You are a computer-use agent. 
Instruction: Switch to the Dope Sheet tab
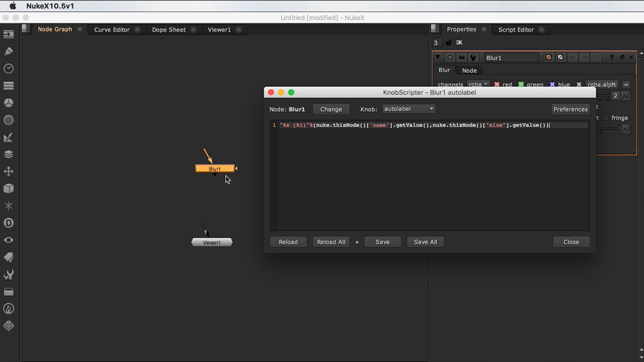click(169, 29)
